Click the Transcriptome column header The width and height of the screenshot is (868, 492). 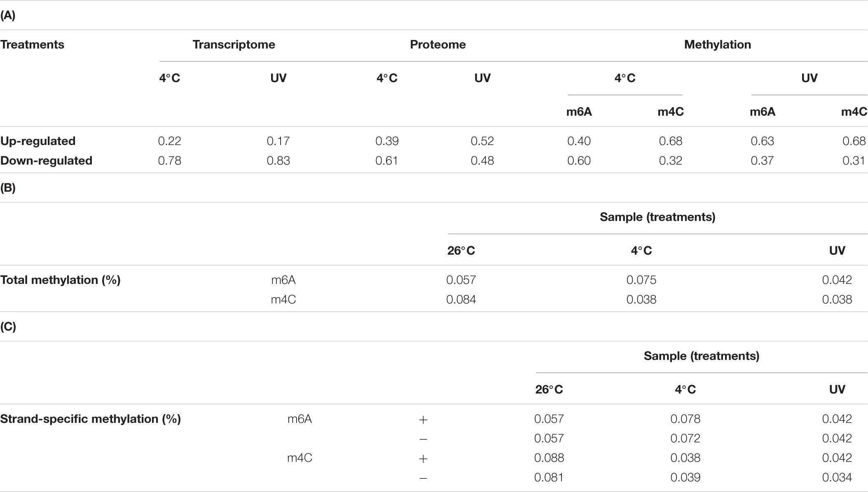coord(234,45)
